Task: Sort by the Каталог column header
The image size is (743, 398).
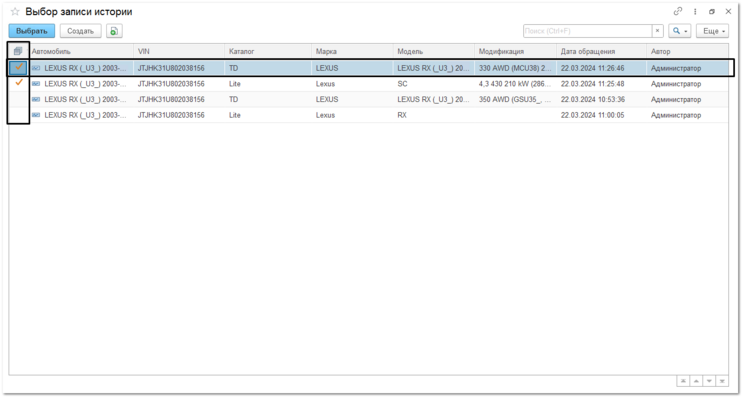Action: (x=268, y=51)
